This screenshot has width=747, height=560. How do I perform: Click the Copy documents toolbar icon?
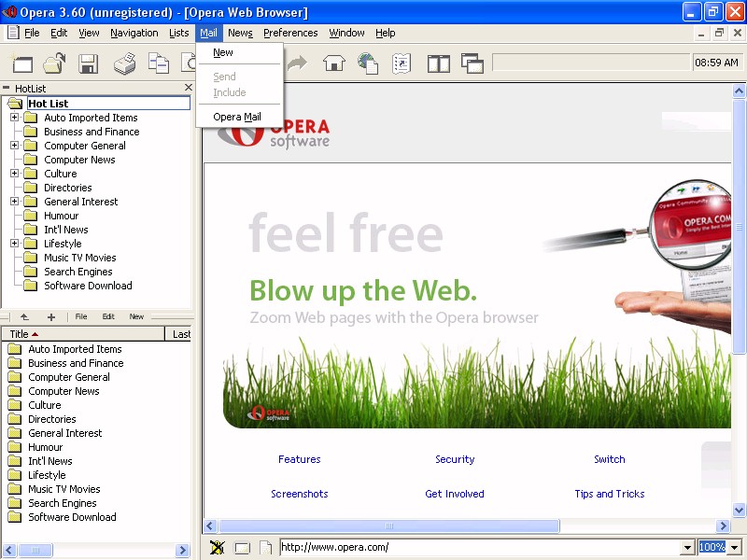click(159, 63)
